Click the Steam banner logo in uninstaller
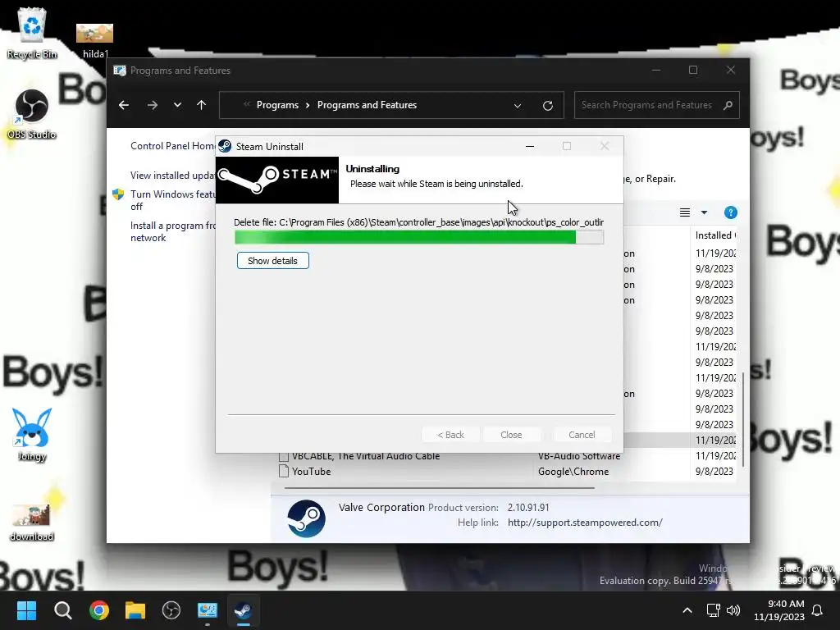This screenshot has height=630, width=840. (277, 180)
